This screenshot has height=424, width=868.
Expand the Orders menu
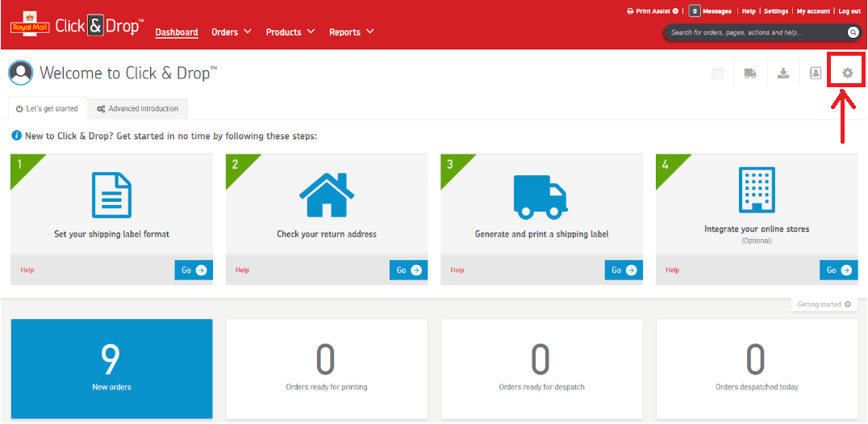tap(232, 32)
